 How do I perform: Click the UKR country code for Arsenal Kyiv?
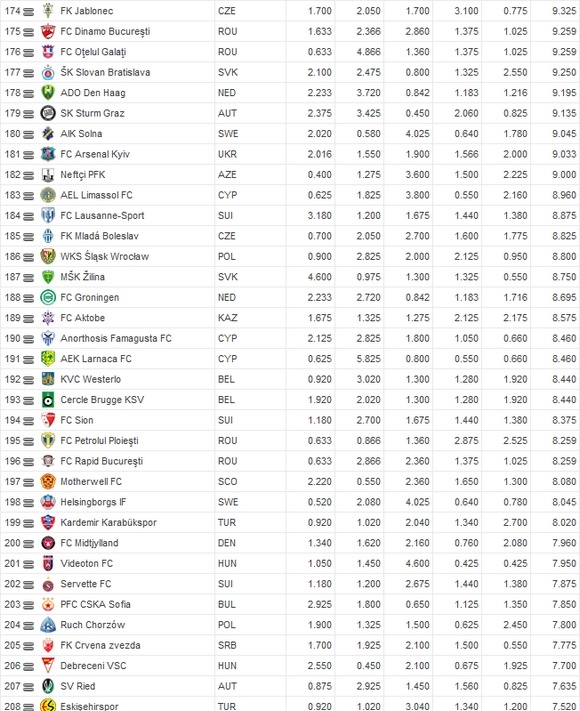coord(227,154)
